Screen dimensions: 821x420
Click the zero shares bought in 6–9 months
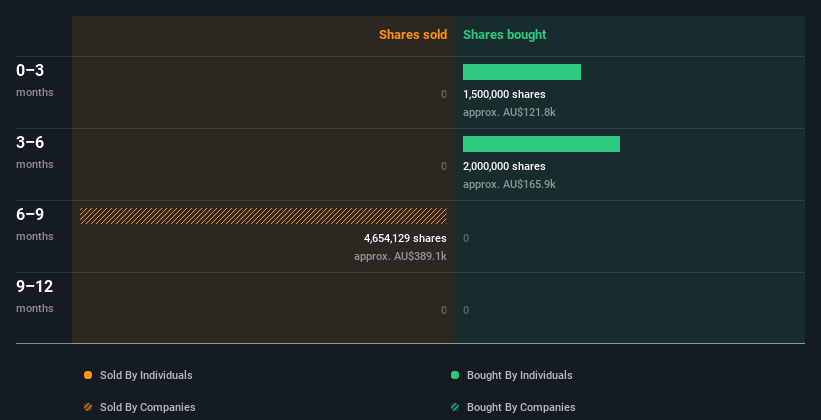coord(466,238)
